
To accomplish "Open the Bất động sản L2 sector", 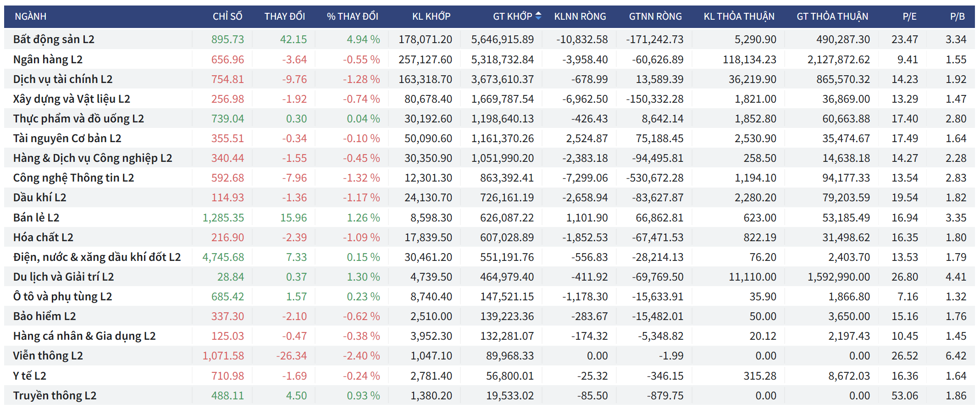I will 54,39.
